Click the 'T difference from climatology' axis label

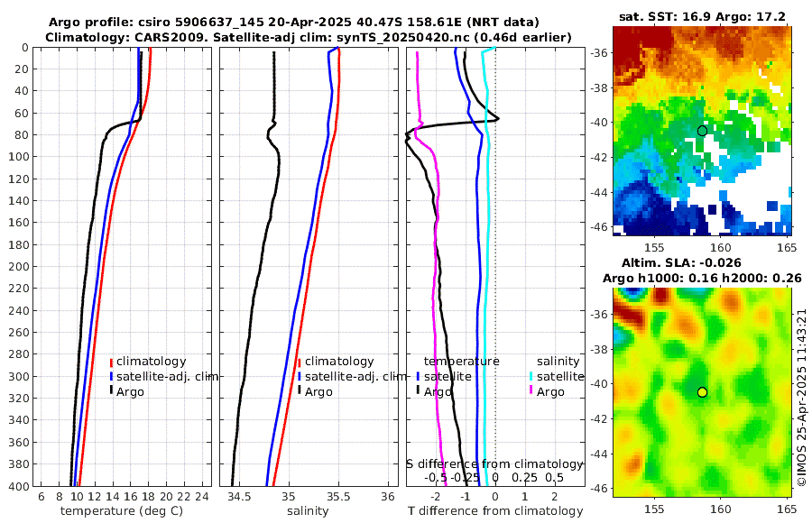[495, 511]
